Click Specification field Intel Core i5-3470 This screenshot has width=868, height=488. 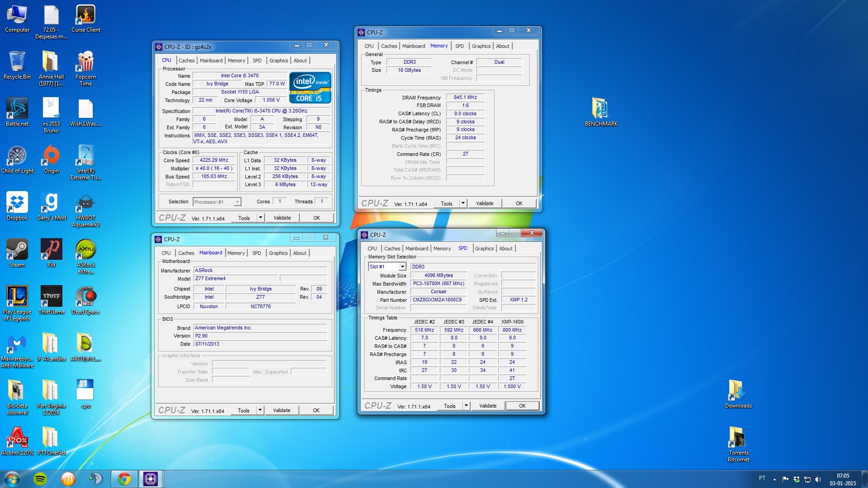(x=261, y=111)
